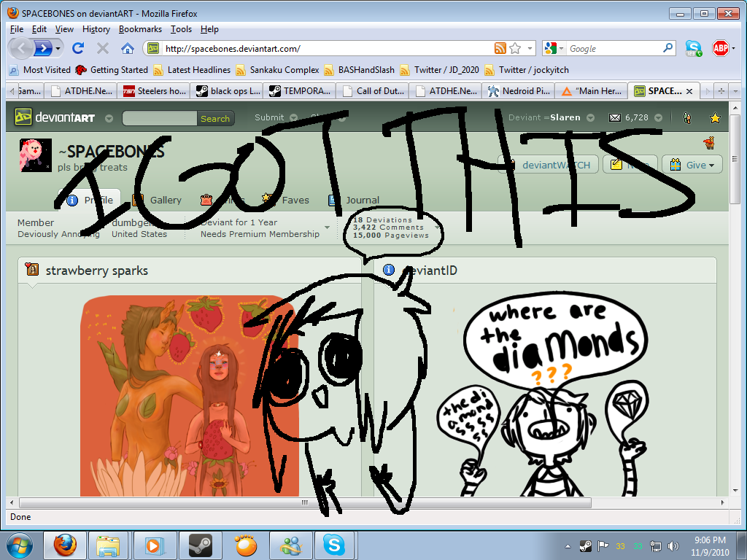
Task: Click the network tray icon
Action: [656, 546]
